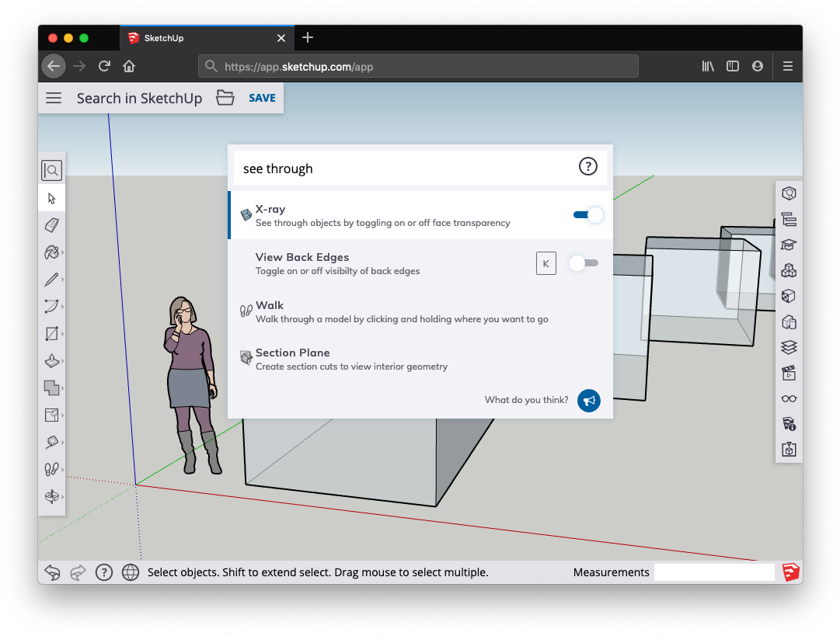Open the browser library icon
This screenshot has width=840, height=636.
pyautogui.click(x=708, y=66)
